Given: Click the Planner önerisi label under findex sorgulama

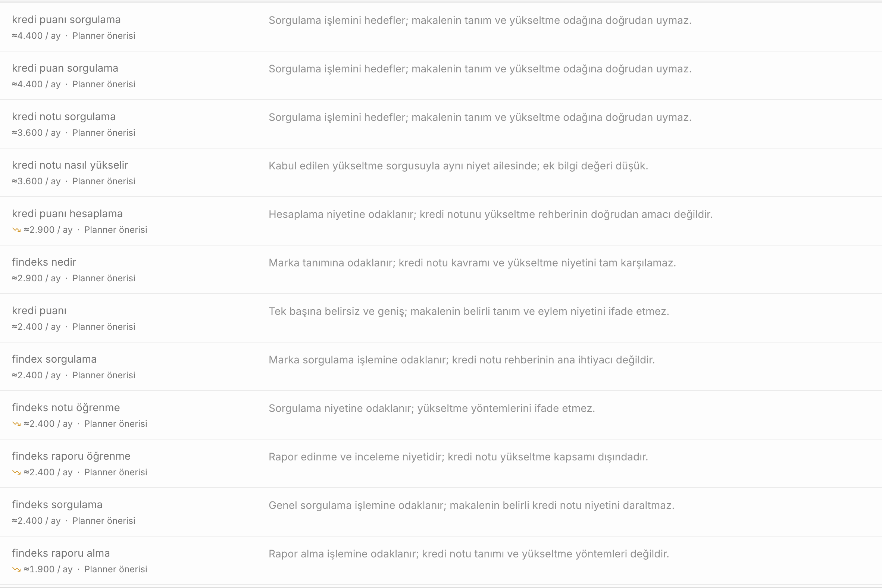Looking at the screenshot, I should click(x=104, y=375).
